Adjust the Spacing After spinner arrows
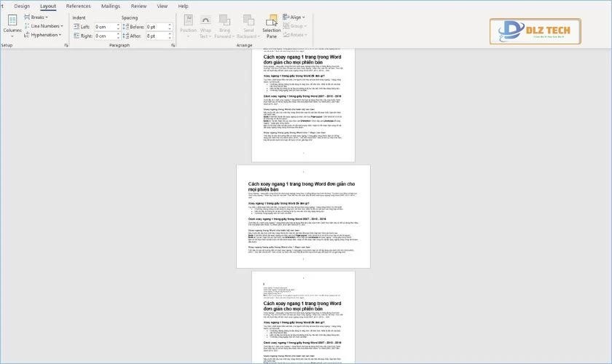The image size is (612, 364). point(170,36)
